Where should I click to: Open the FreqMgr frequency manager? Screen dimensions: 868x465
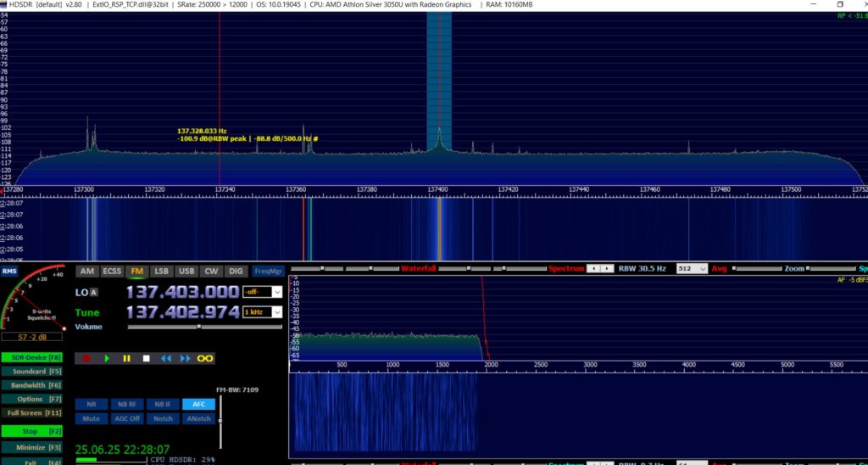click(x=269, y=271)
